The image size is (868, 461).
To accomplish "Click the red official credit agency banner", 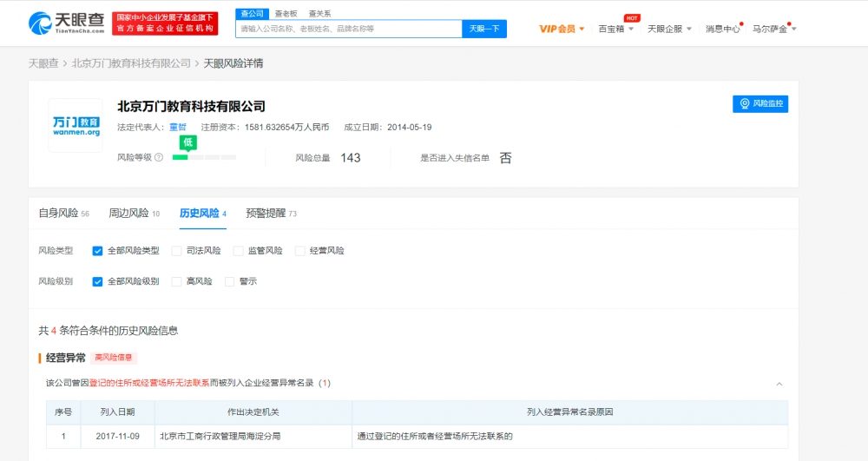I will pos(165,23).
